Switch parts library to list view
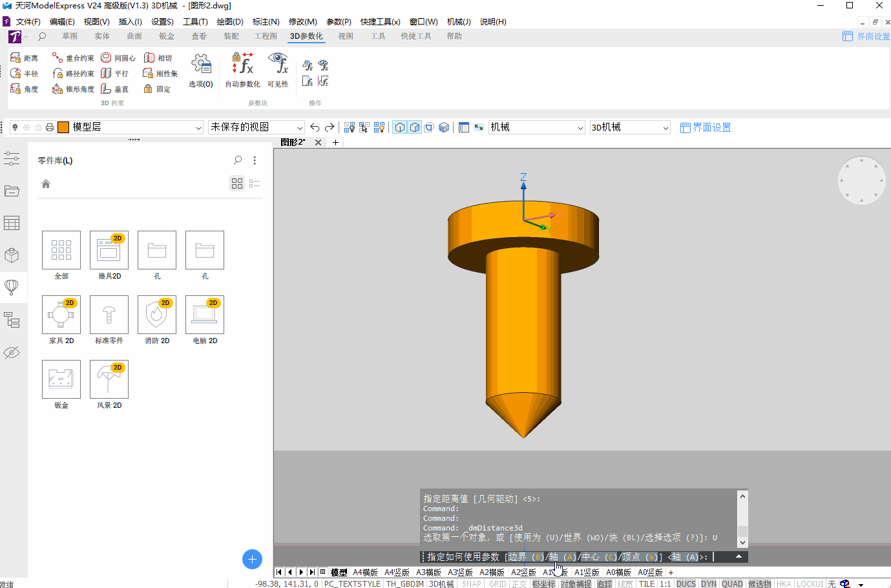This screenshot has width=891, height=588. click(255, 184)
